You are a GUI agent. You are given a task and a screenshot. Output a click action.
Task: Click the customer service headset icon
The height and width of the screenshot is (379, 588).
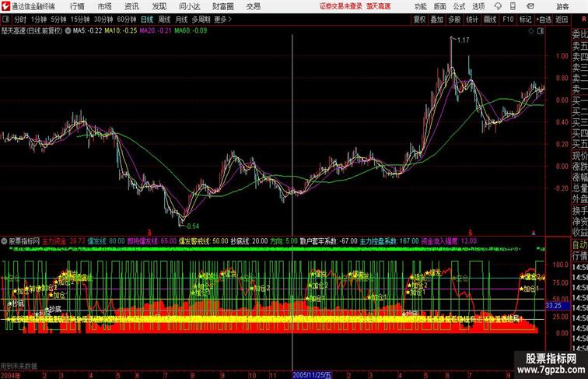click(498, 6)
